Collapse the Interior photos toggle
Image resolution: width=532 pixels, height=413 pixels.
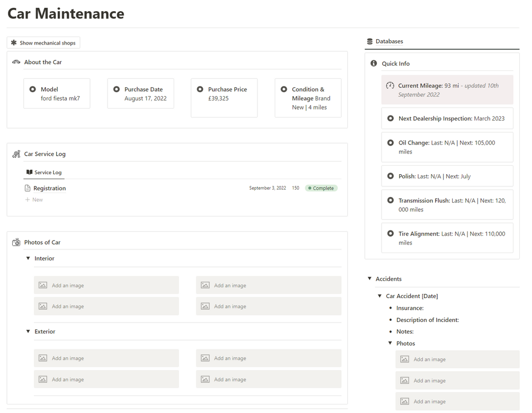click(x=29, y=258)
